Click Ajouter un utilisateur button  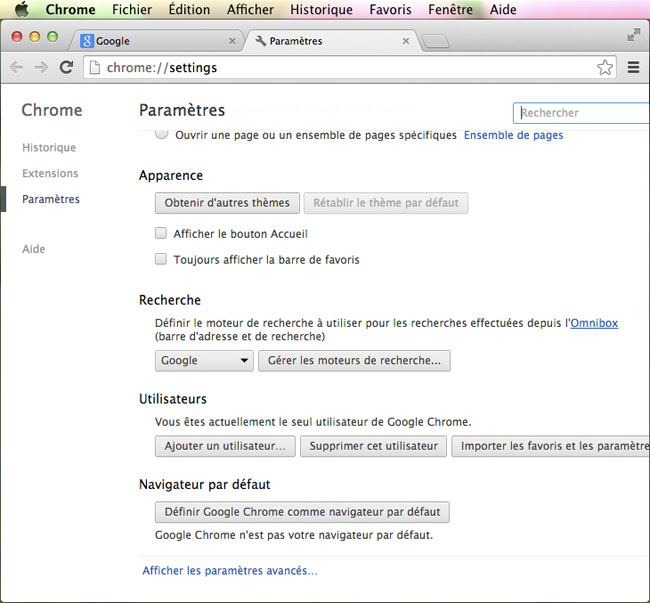[x=225, y=446]
